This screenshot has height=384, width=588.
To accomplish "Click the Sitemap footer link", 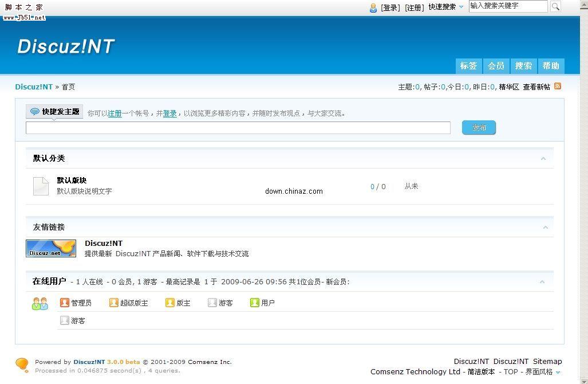I will point(547,362).
